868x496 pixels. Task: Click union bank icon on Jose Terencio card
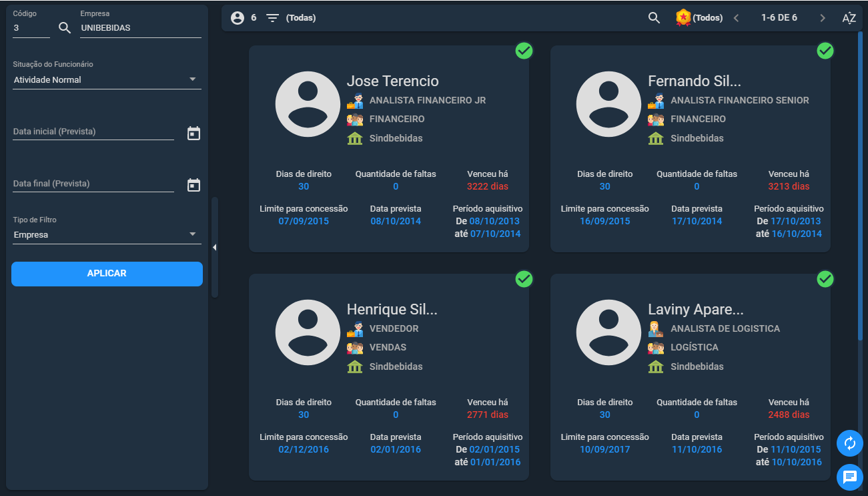(x=355, y=138)
